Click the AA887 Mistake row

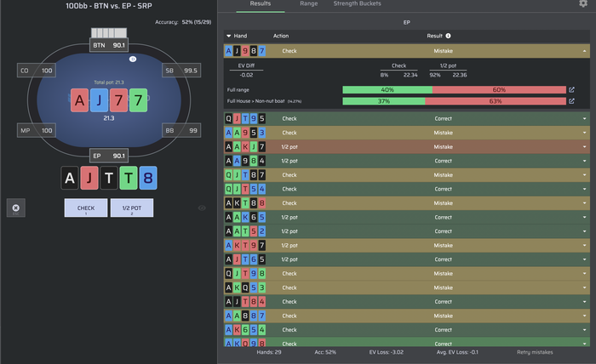407,316
